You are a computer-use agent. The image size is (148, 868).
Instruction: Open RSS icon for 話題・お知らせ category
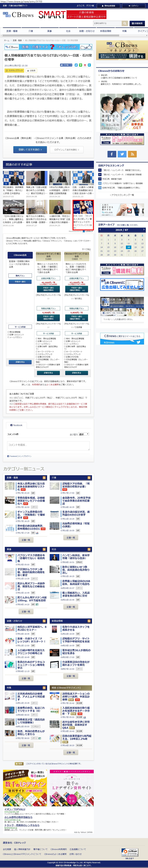pyautogui.click(x=44, y=621)
